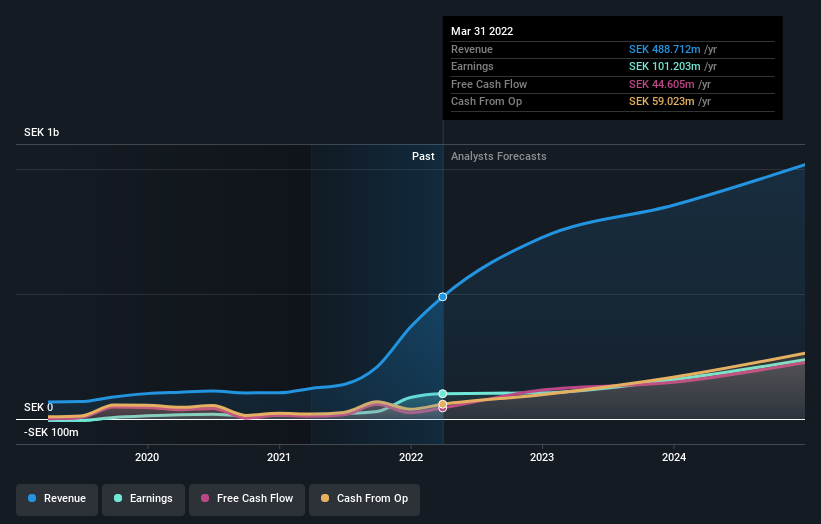Toggle the Free Cash Flow legend button
Screen dimensions: 821x524
tap(247, 498)
